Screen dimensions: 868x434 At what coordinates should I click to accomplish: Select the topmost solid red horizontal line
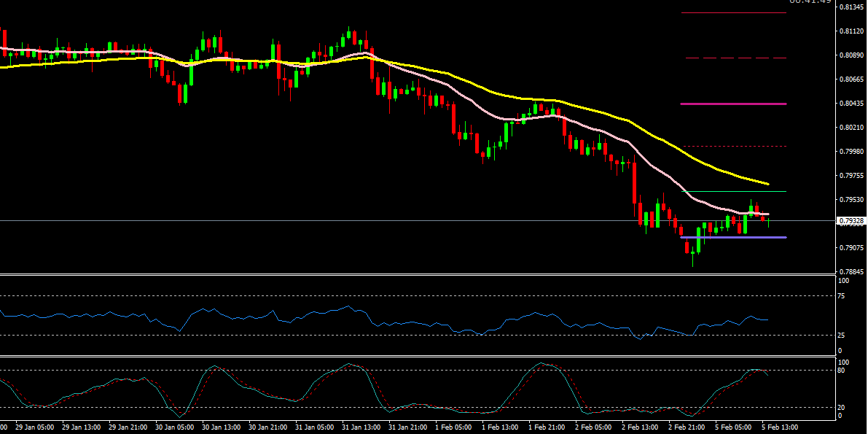(734, 12)
